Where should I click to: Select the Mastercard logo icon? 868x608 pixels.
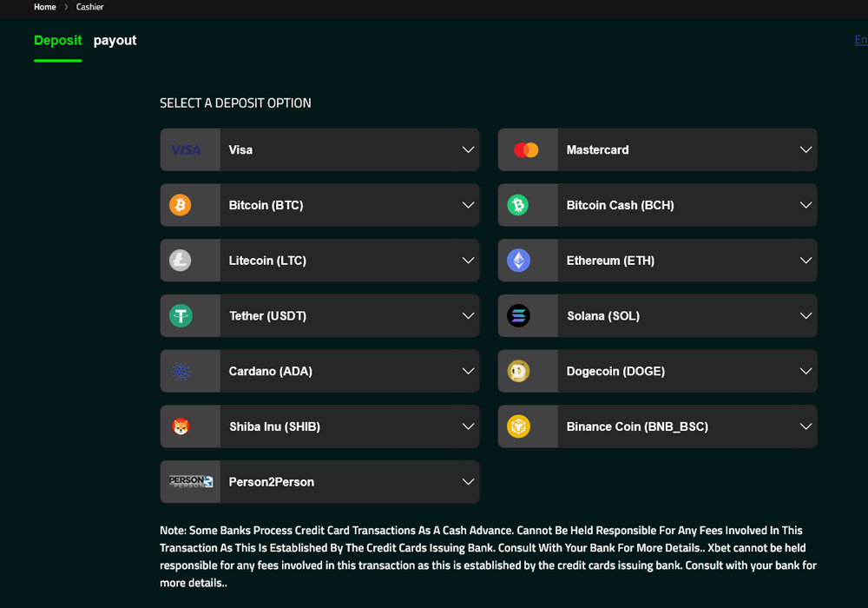coord(527,149)
